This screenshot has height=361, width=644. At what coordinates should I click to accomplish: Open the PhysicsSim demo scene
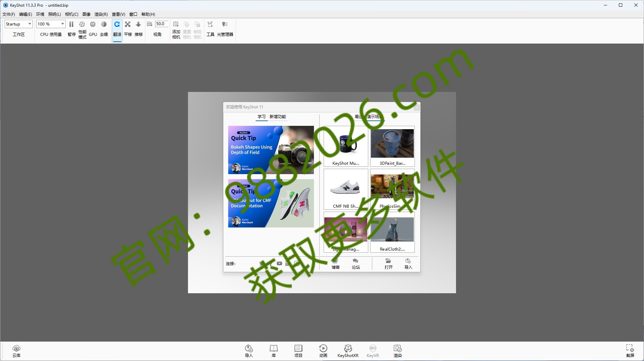coord(392,189)
